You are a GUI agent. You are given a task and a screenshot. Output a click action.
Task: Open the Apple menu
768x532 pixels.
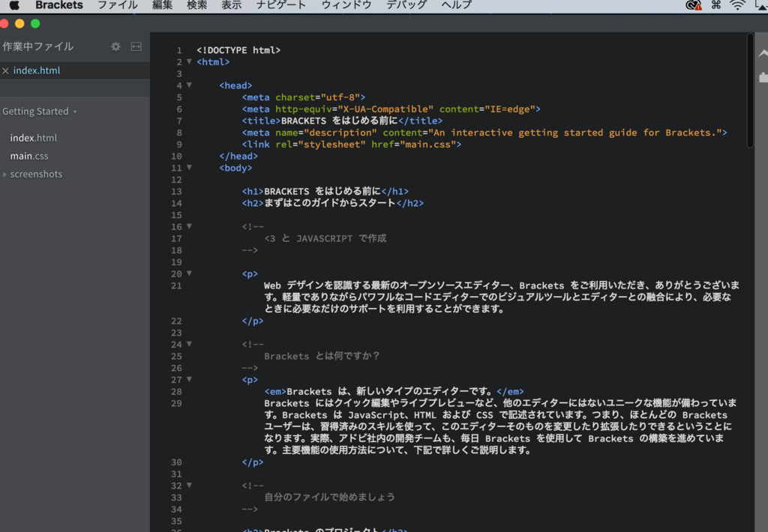pos(14,5)
